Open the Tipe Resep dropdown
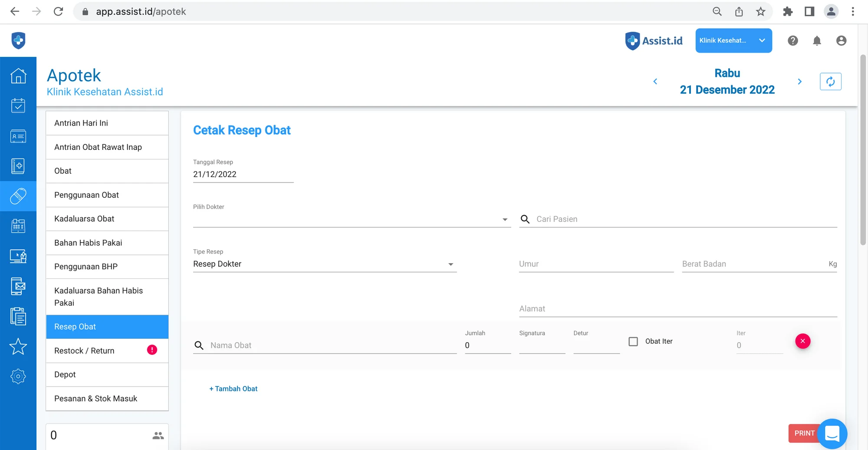 pyautogui.click(x=325, y=264)
